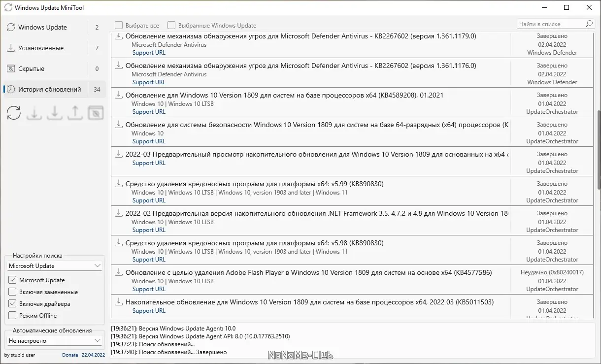
Task: Select the 'Windows Update' sidebar tab
Action: click(x=42, y=28)
